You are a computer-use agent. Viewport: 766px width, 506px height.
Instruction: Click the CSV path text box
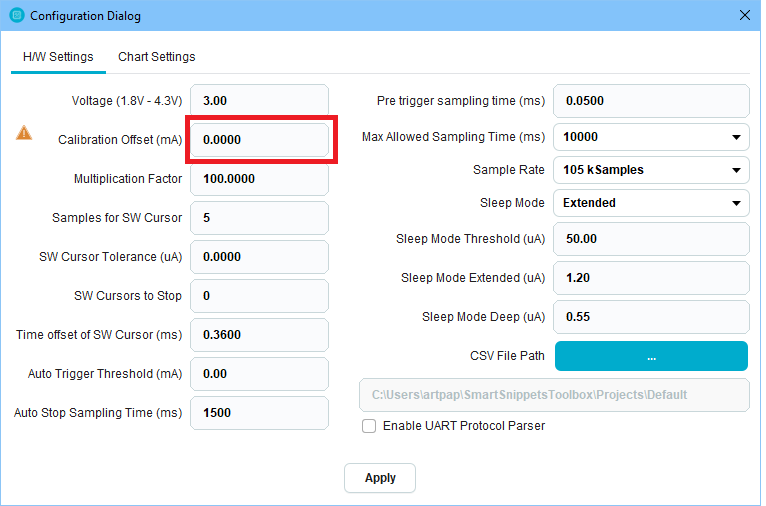tap(554, 395)
